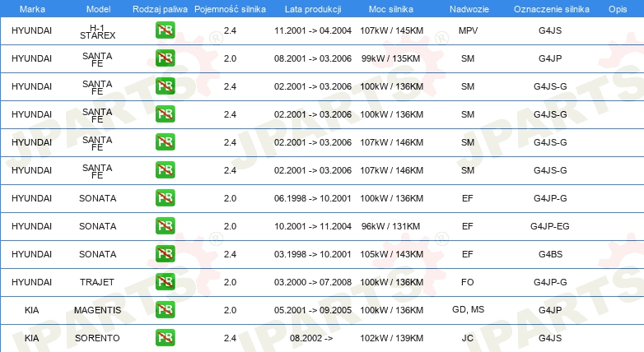This screenshot has height=352, width=644.
Task: Click the Nadwozie column header
Action: click(469, 9)
